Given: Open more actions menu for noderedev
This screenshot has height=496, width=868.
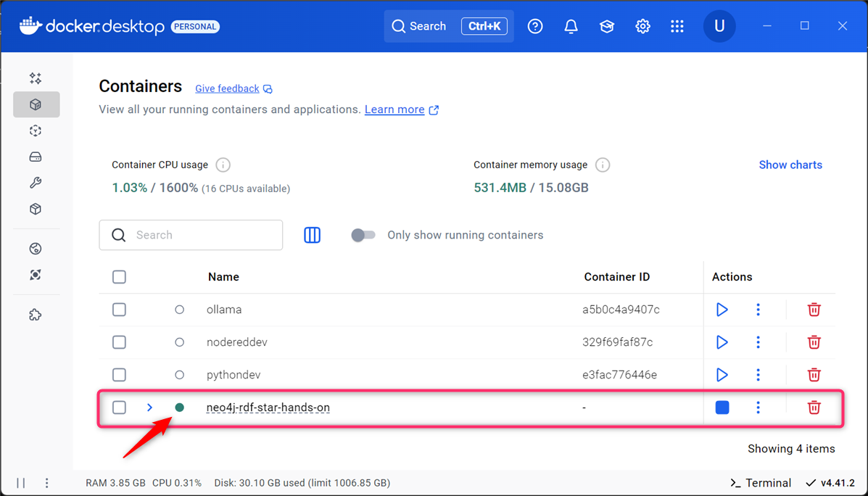Looking at the screenshot, I should [x=758, y=342].
